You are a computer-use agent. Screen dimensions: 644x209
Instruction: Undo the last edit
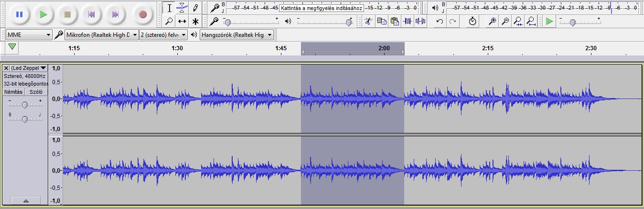pos(440,22)
